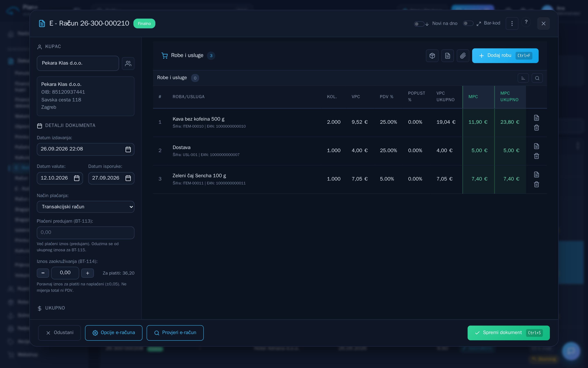This screenshot has height=368, width=588.
Task: Click the Datum valute date field
Action: (x=60, y=178)
